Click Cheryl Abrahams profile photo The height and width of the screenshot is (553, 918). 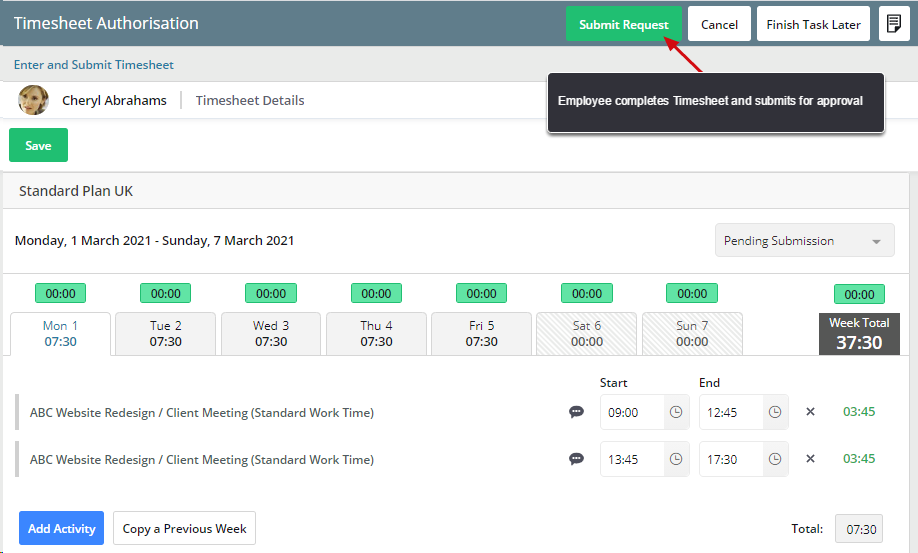[x=33, y=100]
